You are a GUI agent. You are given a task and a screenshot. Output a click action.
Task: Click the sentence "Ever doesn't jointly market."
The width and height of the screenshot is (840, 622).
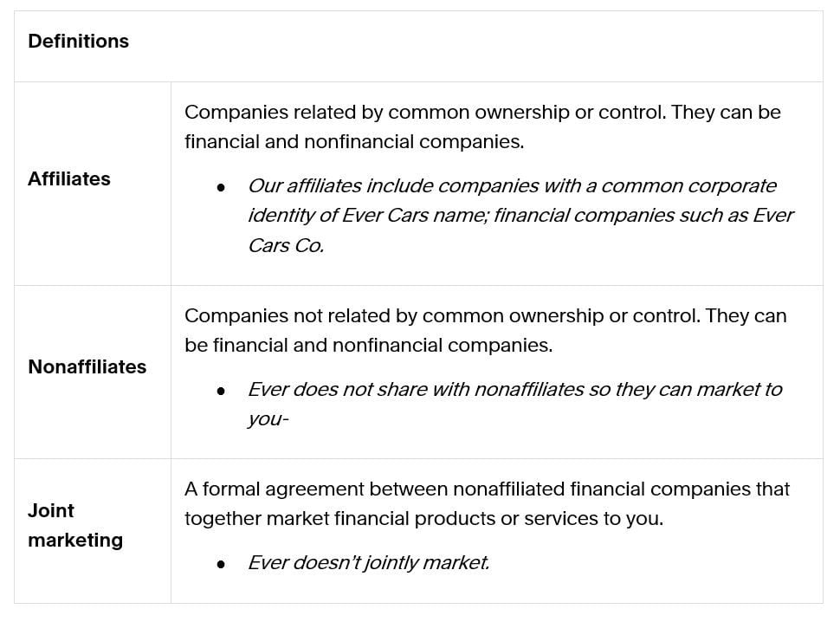[x=368, y=563]
